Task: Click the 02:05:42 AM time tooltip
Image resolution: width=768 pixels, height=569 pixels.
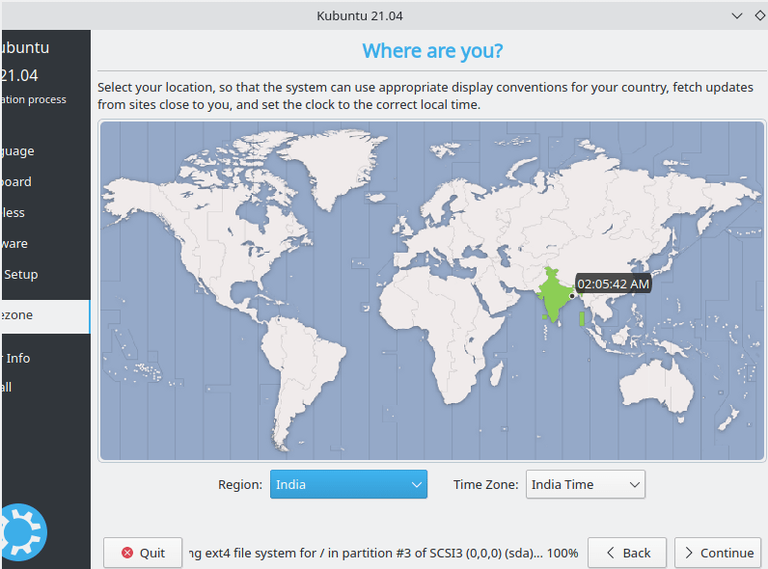Action: point(613,284)
